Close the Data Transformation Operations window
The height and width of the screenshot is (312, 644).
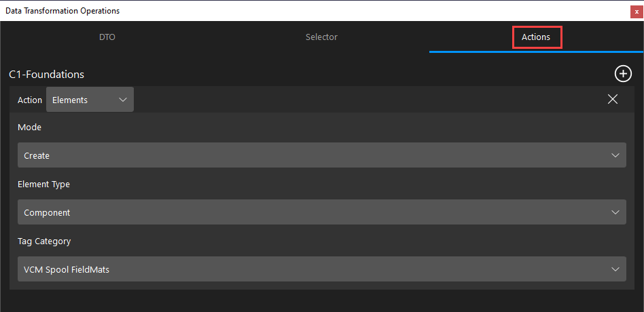click(x=637, y=12)
